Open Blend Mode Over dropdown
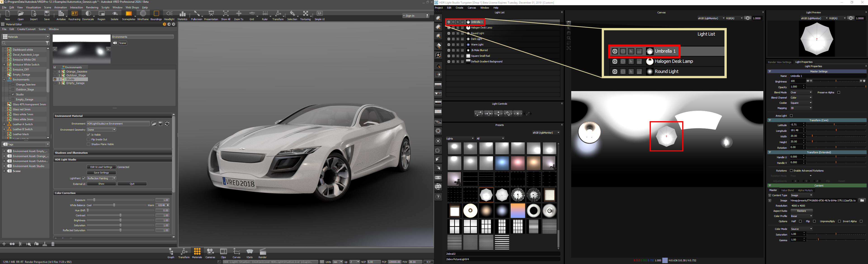The height and width of the screenshot is (264, 868). [x=801, y=93]
